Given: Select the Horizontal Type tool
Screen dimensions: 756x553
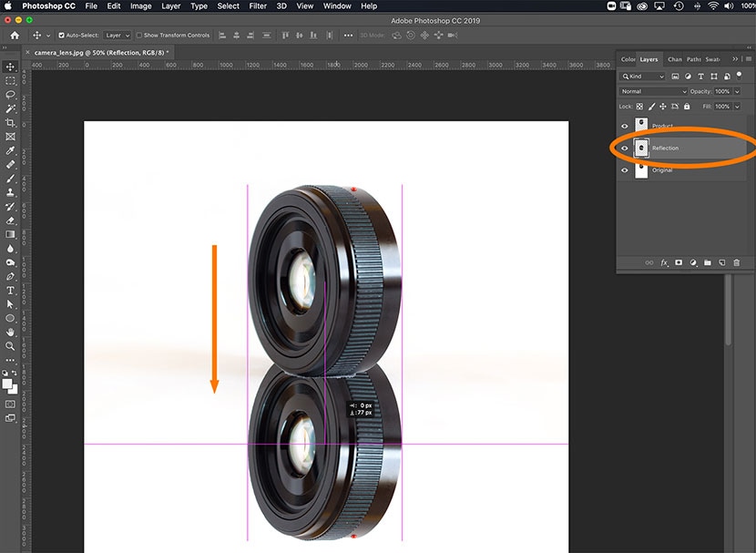Looking at the screenshot, I should (x=10, y=290).
